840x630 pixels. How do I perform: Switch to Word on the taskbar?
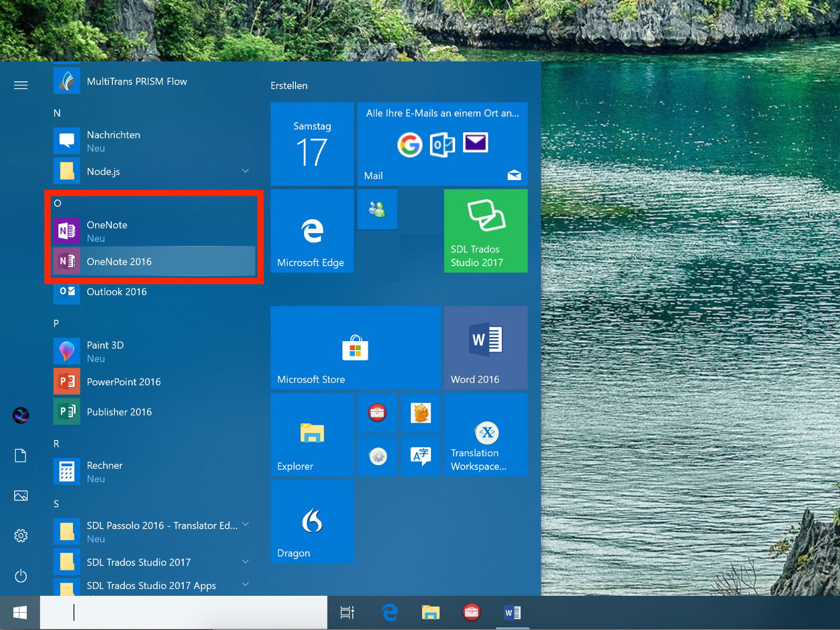pyautogui.click(x=512, y=613)
